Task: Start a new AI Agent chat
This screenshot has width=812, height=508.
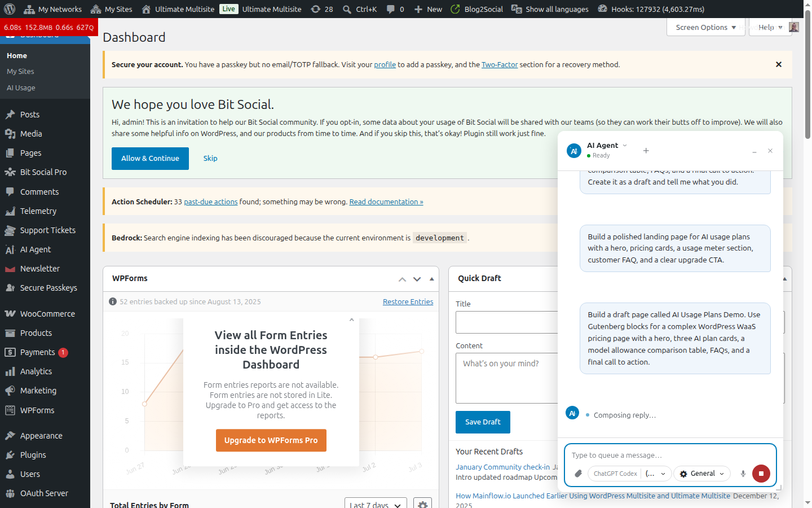Action: pyautogui.click(x=646, y=151)
